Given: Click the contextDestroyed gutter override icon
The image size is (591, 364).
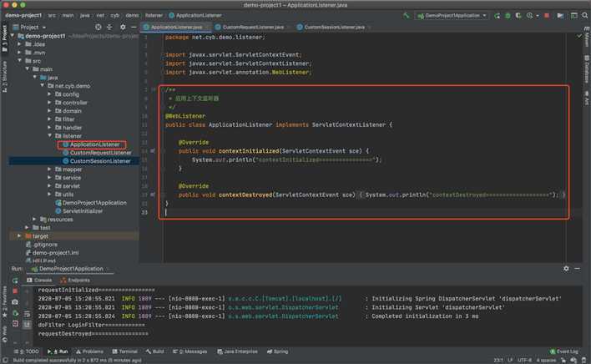Looking at the screenshot, I should click(x=153, y=195).
